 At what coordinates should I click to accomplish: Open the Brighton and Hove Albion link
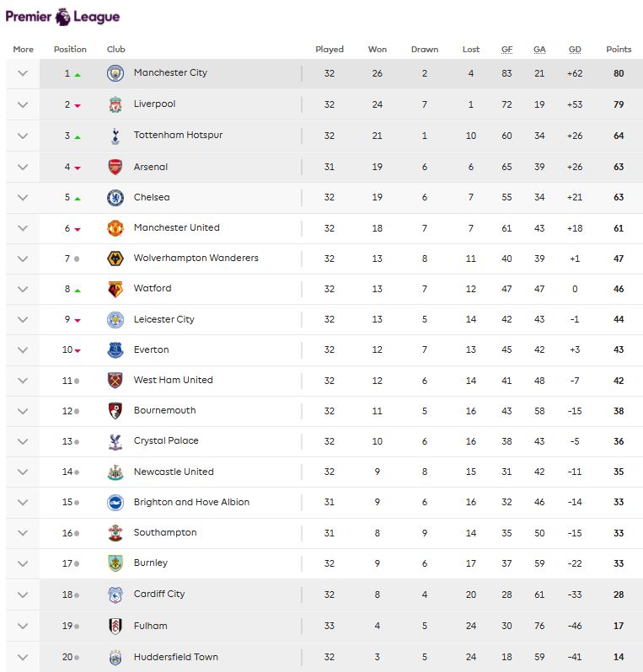pyautogui.click(x=191, y=502)
